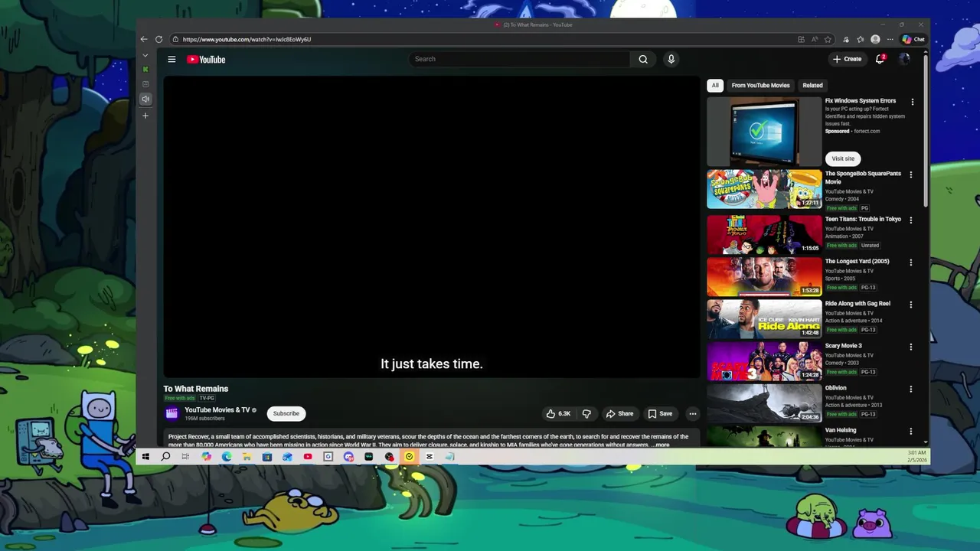
Task: Open options menu for The Longest Yard
Action: tap(911, 262)
